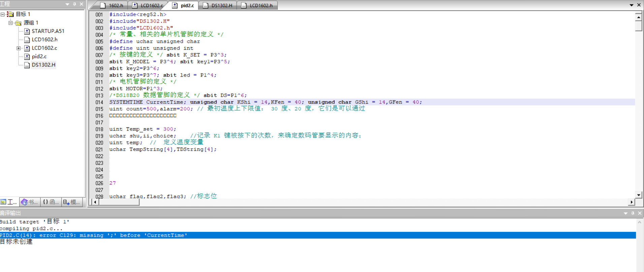The image size is (644, 272).
Task: Expand the LCD1602.c tree node
Action: click(x=19, y=48)
